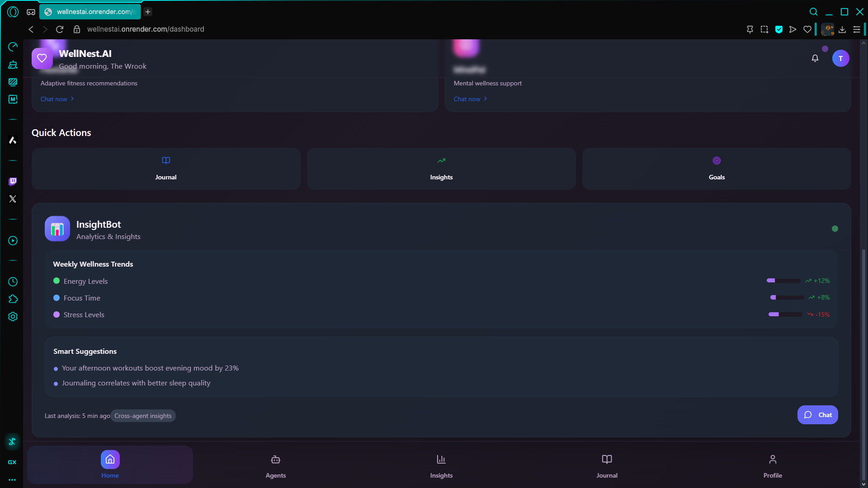Open Twitch in the browser sidebar
The height and width of the screenshot is (488, 868).
(13, 181)
